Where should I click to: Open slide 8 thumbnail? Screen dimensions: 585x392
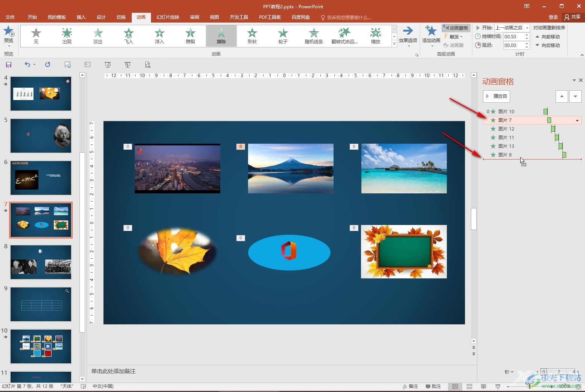[x=41, y=262]
